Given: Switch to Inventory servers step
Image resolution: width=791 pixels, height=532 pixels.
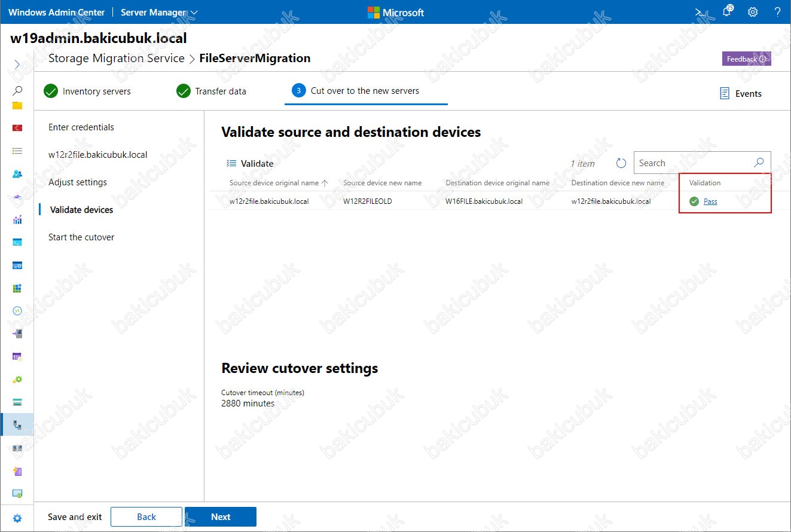Looking at the screenshot, I should click(x=87, y=91).
